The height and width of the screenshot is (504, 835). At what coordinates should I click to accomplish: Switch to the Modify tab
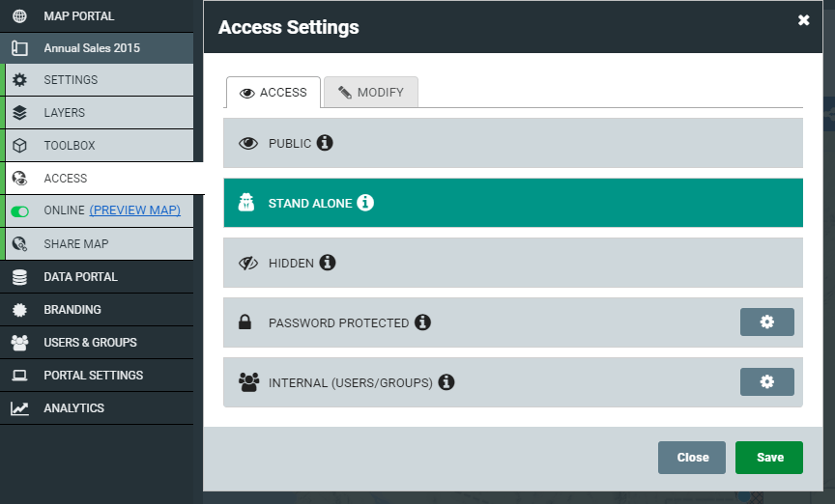[x=371, y=92]
